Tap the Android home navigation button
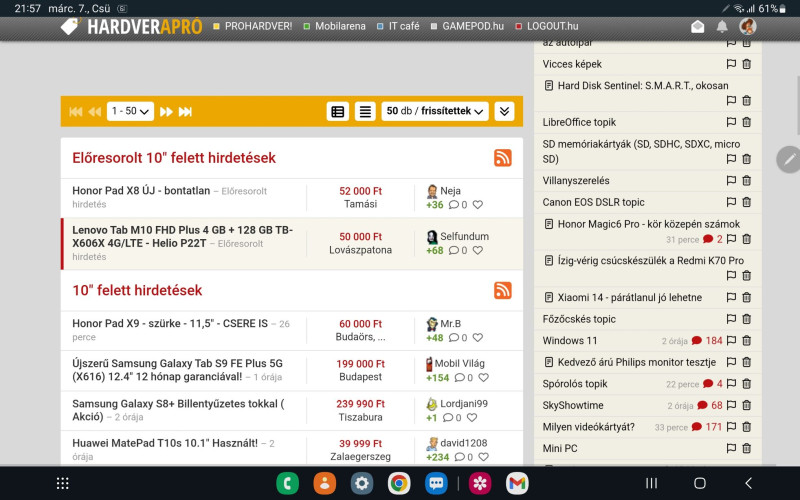This screenshot has height=500, width=800. 700,483
